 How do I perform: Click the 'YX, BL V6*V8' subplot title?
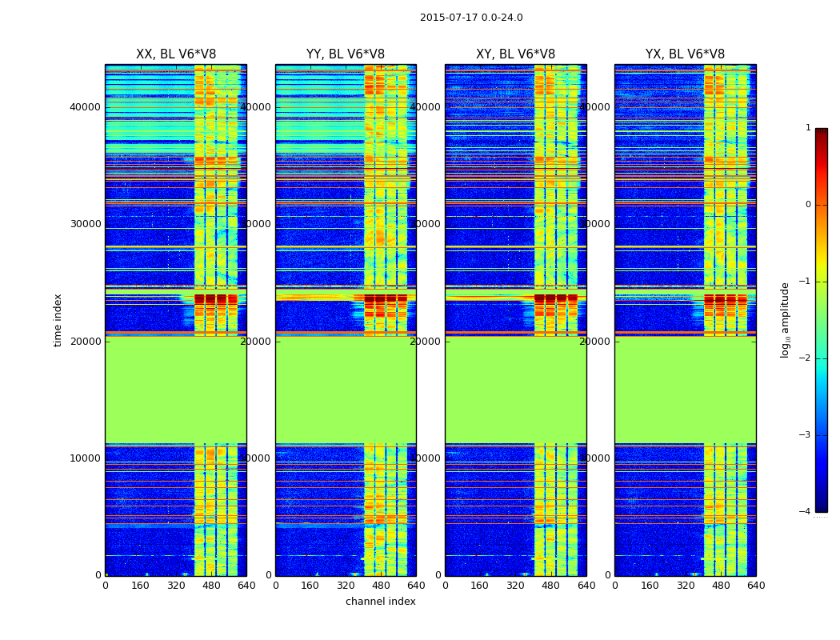click(x=685, y=54)
